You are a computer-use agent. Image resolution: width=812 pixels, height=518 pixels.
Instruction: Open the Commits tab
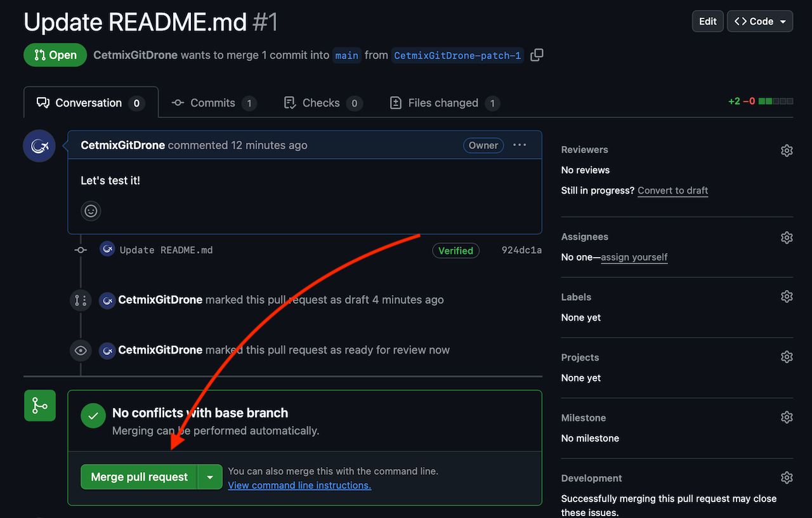tap(213, 102)
